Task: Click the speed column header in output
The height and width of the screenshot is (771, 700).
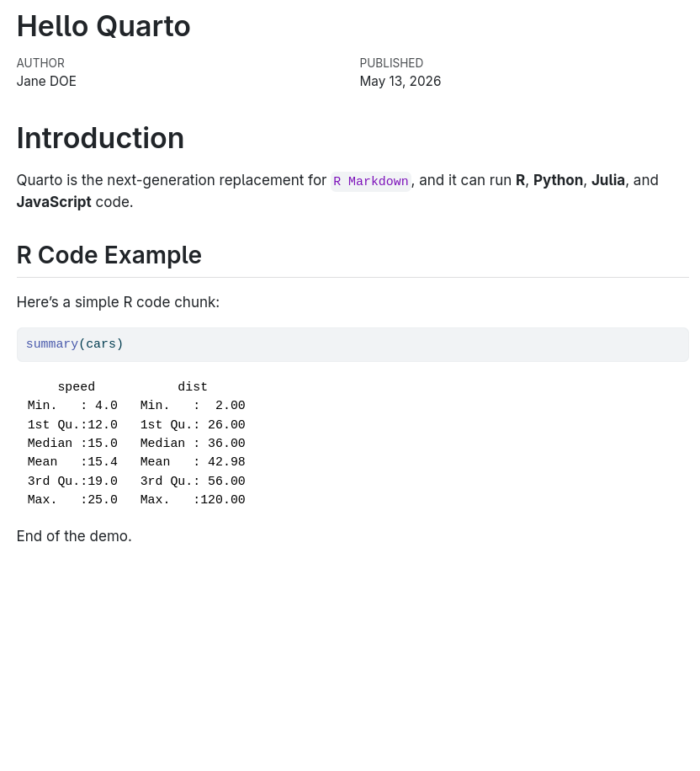Action: point(77,387)
